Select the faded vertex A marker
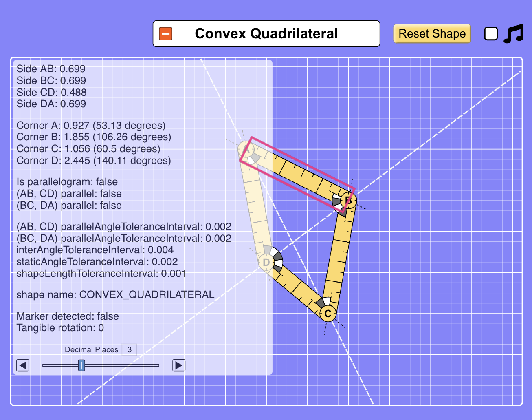This screenshot has width=532, height=420. tap(247, 150)
